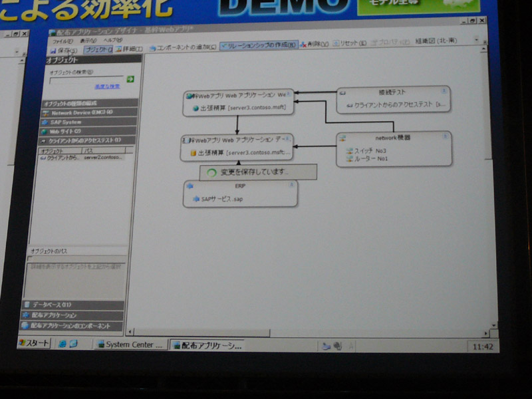Open the ヘルプ menu
Viewport: 532px width, 399px height.
coord(112,40)
